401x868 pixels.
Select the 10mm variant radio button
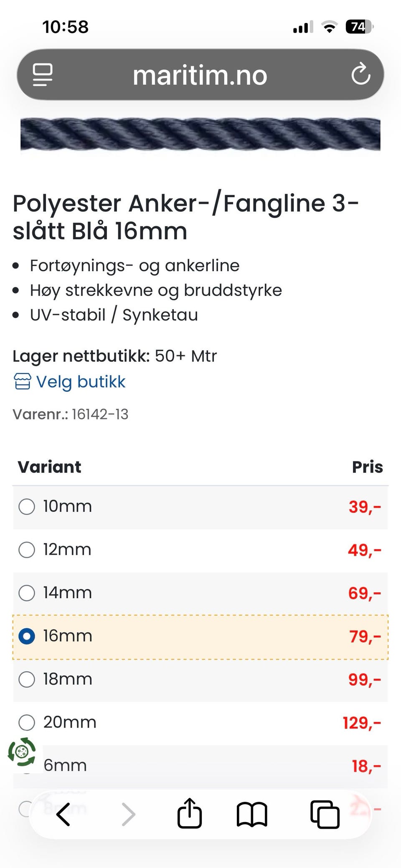27,507
